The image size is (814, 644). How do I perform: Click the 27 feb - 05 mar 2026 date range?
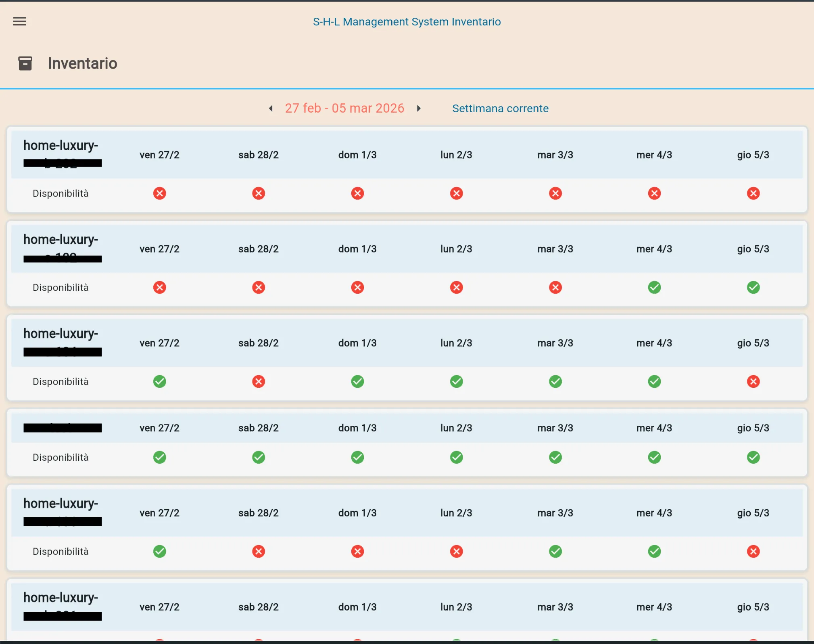tap(345, 108)
